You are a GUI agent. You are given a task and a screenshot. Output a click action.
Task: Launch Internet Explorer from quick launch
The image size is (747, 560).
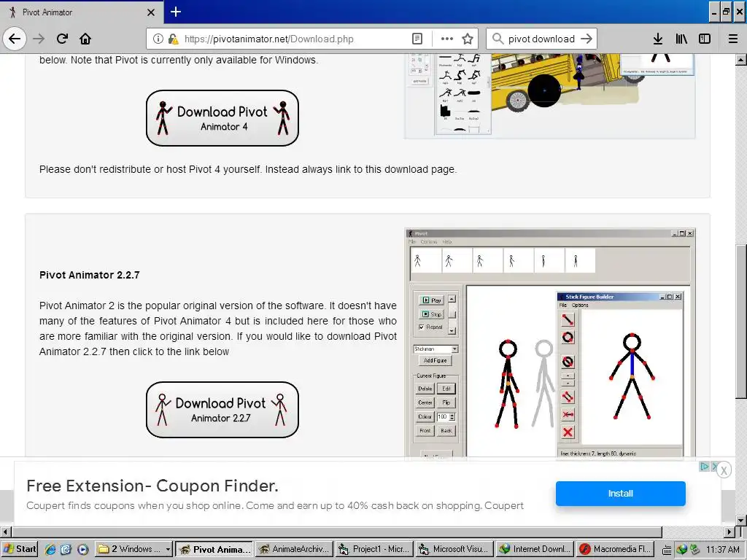tap(50, 549)
